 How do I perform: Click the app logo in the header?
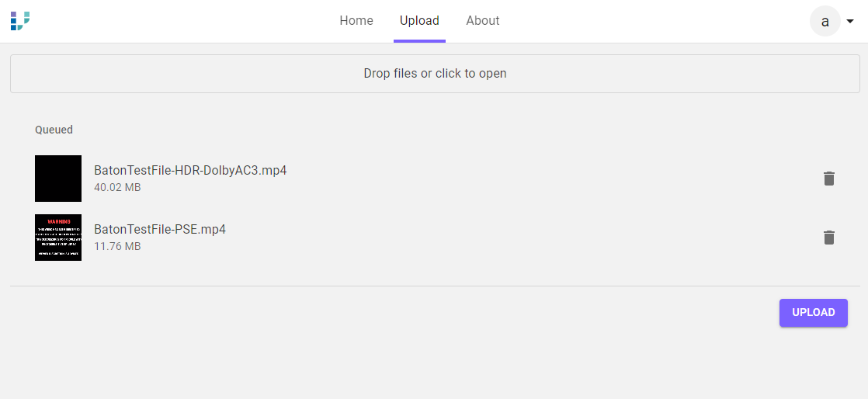click(x=20, y=21)
